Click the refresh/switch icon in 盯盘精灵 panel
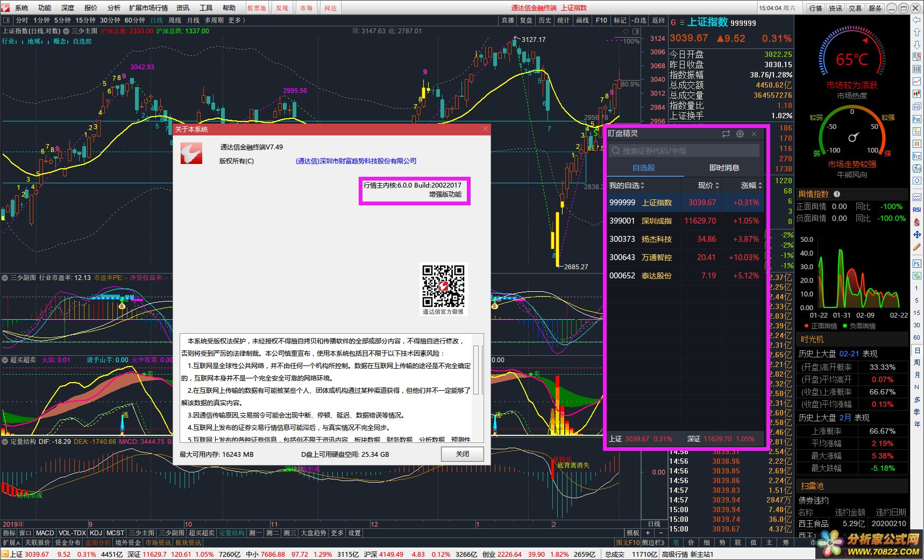Image resolution: width=924 pixels, height=560 pixels. [726, 134]
